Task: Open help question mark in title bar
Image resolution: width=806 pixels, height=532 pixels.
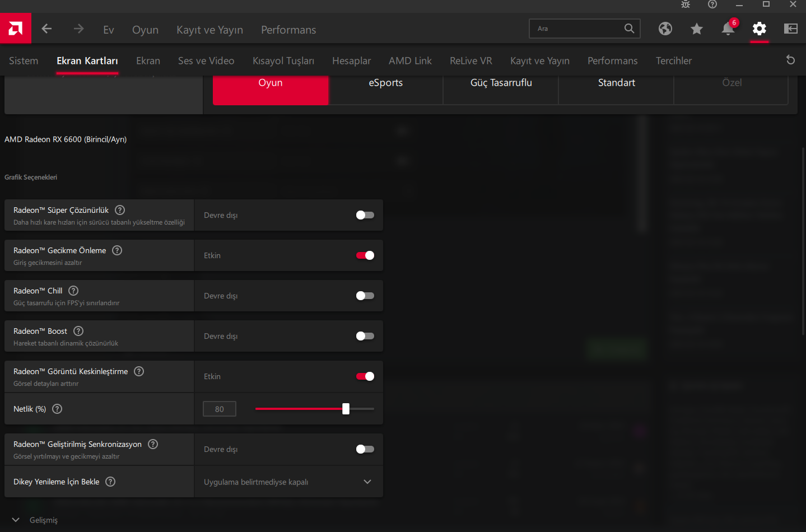Action: click(x=712, y=4)
